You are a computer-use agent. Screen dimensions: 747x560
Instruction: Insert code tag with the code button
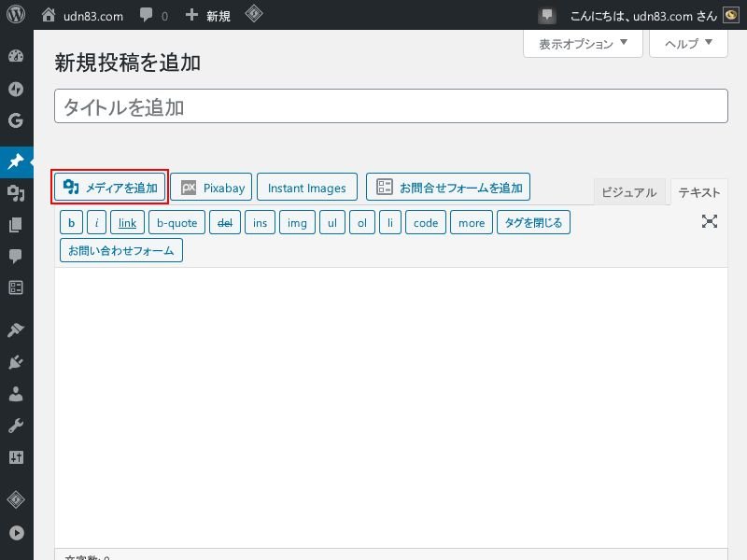point(426,222)
